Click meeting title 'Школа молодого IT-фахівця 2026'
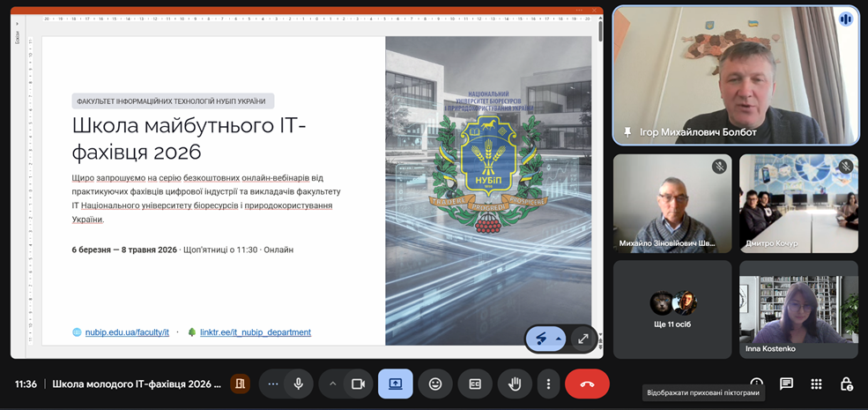The width and height of the screenshot is (868, 410). pos(137,384)
